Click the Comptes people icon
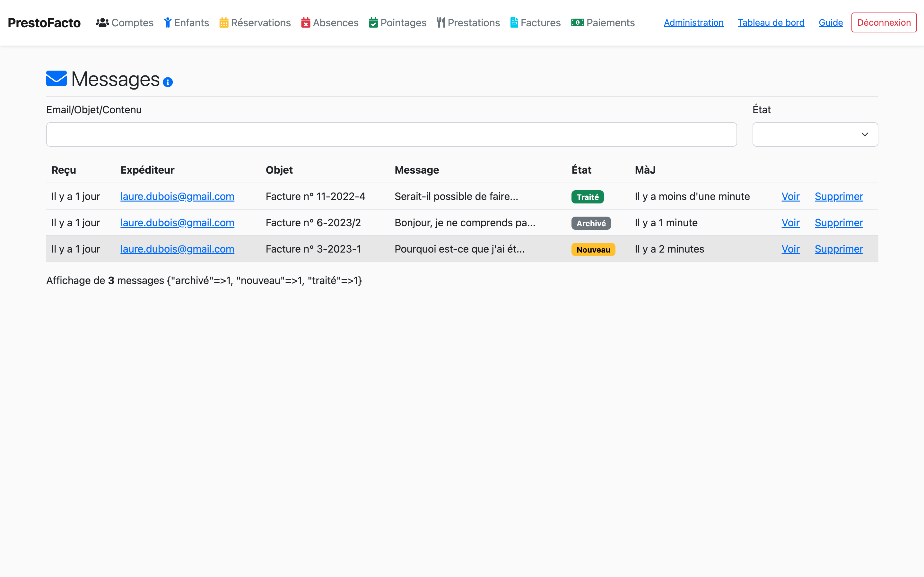The height and width of the screenshot is (577, 924). click(102, 22)
